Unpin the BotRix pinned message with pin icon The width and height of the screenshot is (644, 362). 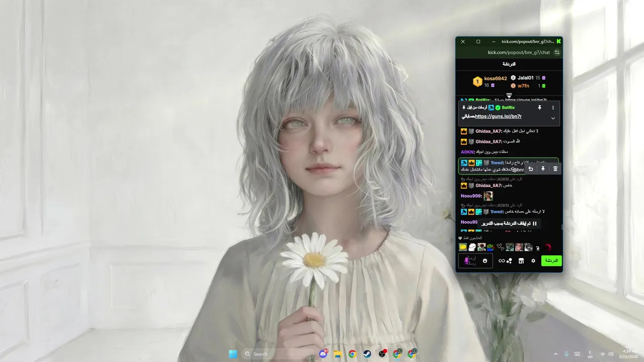(539, 108)
